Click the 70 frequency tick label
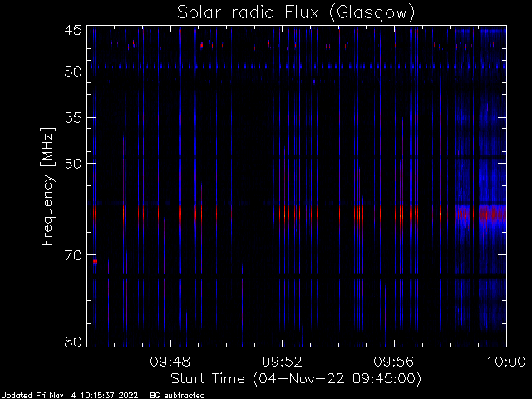532x399 pixels. tap(73, 255)
